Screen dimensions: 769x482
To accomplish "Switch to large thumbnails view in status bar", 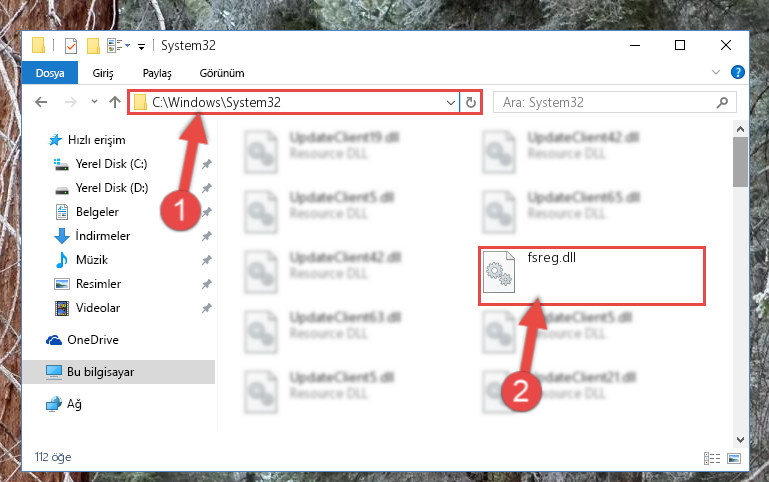I will tap(734, 458).
